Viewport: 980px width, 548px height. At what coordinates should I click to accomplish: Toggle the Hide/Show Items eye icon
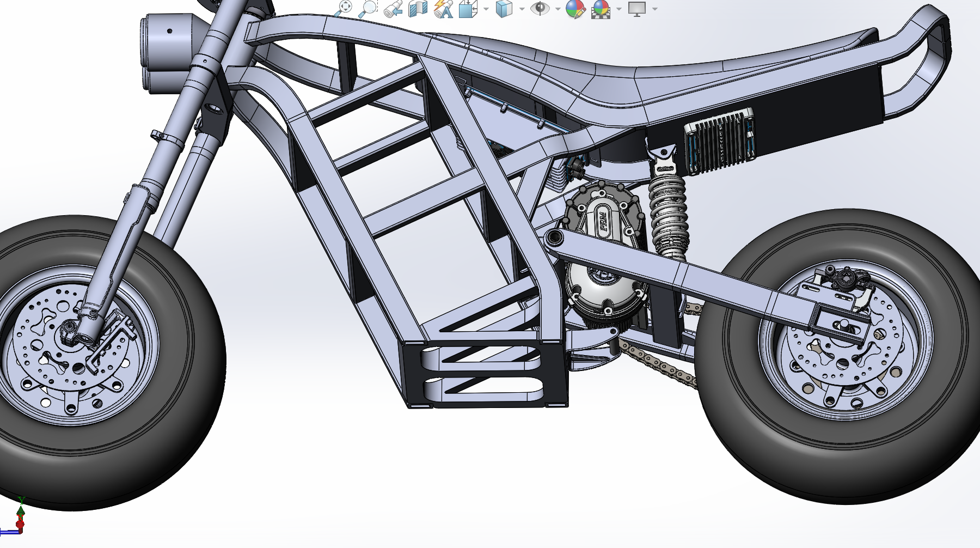pyautogui.click(x=540, y=9)
